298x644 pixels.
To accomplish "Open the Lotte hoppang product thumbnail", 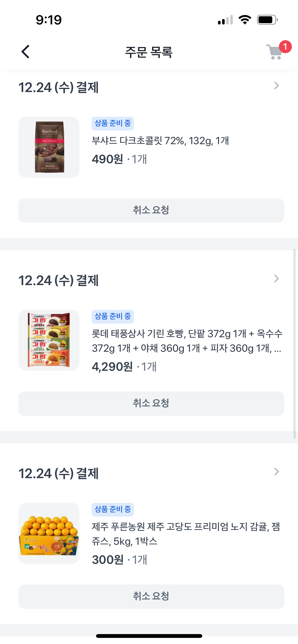I will (49, 340).
